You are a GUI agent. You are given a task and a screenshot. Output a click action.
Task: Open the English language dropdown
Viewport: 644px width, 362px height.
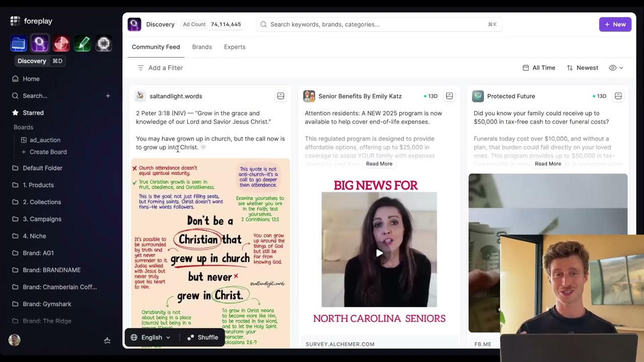151,337
